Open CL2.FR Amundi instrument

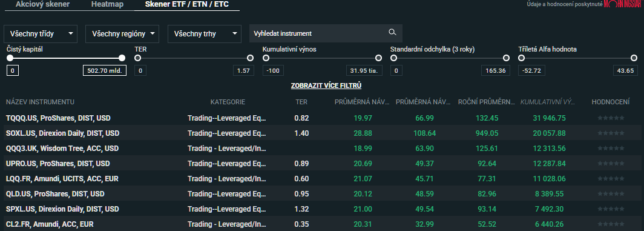point(50,224)
